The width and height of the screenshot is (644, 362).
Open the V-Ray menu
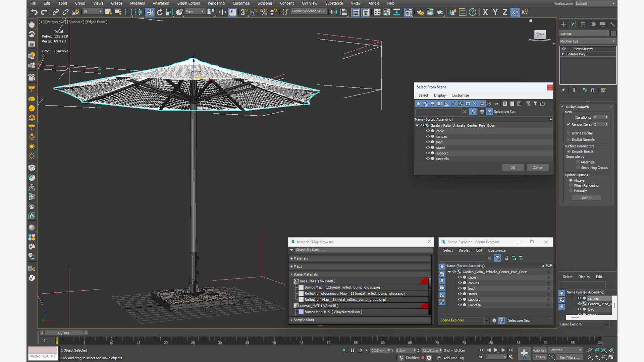(356, 3)
